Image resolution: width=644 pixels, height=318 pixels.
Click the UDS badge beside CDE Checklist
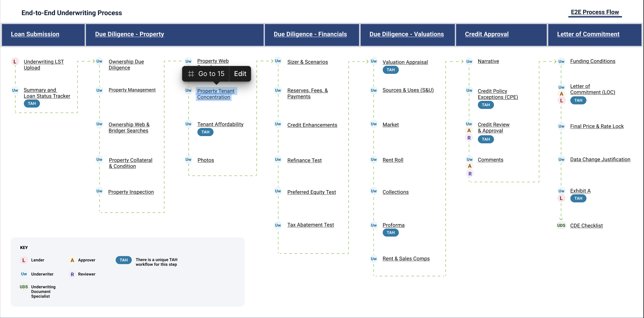[x=561, y=226]
